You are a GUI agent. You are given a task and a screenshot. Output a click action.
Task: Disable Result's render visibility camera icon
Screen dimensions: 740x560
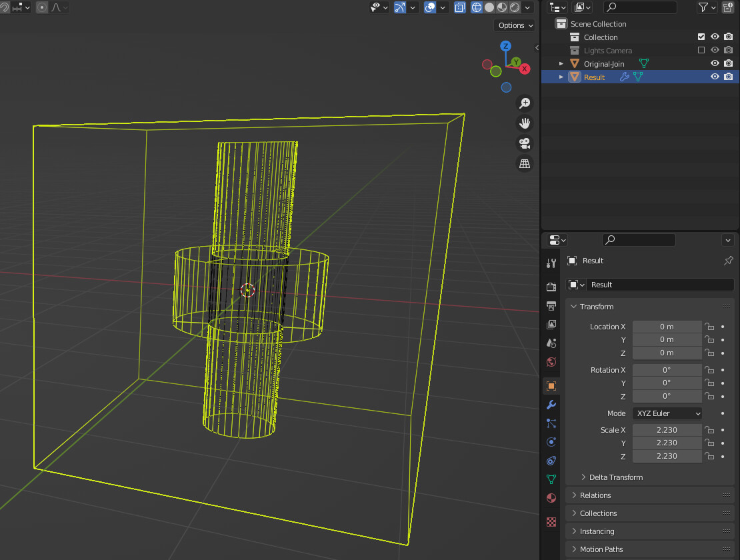tap(728, 77)
